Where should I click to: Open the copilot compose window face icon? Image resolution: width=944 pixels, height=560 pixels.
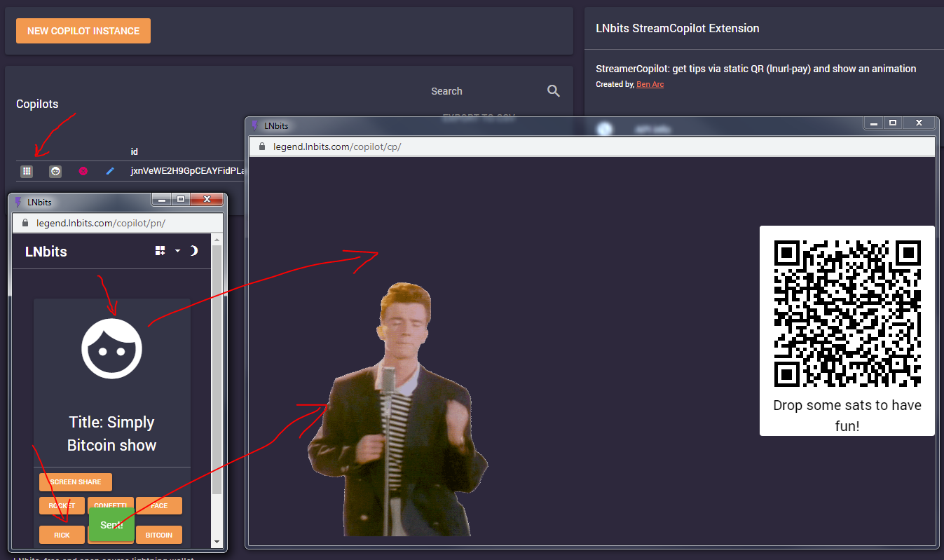(55, 171)
